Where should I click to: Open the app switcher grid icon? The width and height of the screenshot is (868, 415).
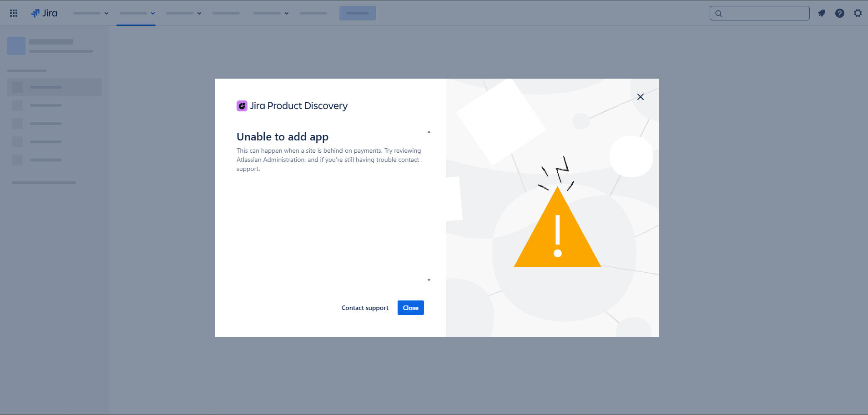coord(14,13)
